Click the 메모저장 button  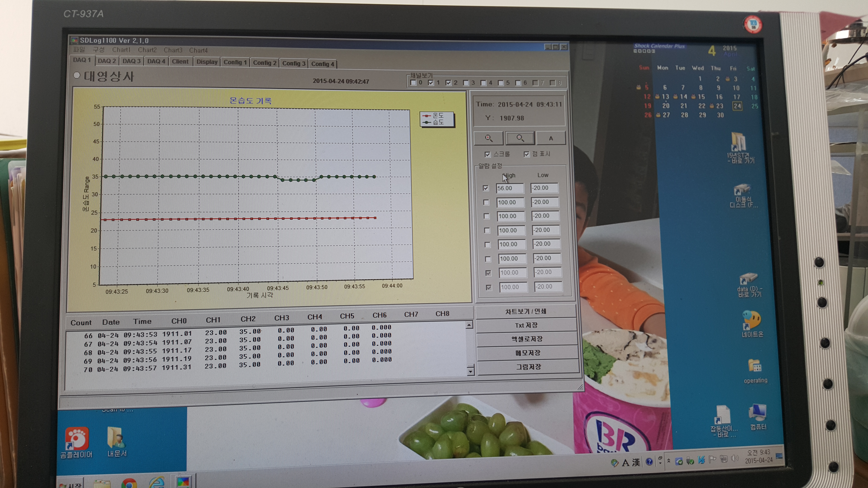(x=528, y=353)
